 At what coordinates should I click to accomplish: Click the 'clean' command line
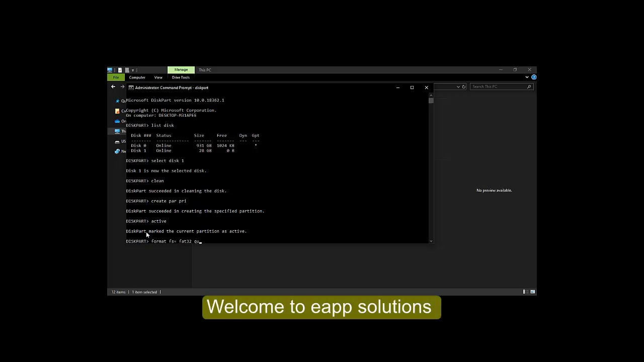(x=145, y=181)
